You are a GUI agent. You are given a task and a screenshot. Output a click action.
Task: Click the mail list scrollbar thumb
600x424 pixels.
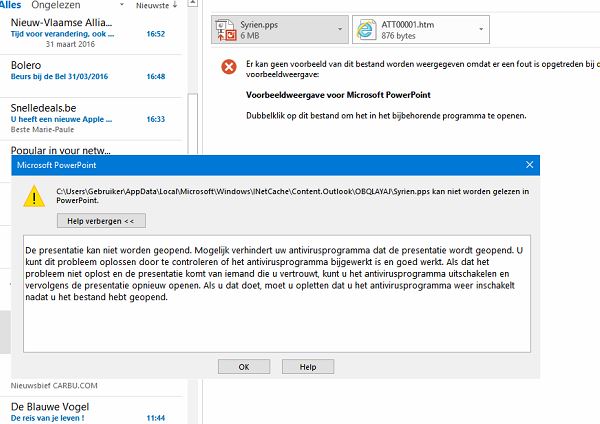pos(193,123)
